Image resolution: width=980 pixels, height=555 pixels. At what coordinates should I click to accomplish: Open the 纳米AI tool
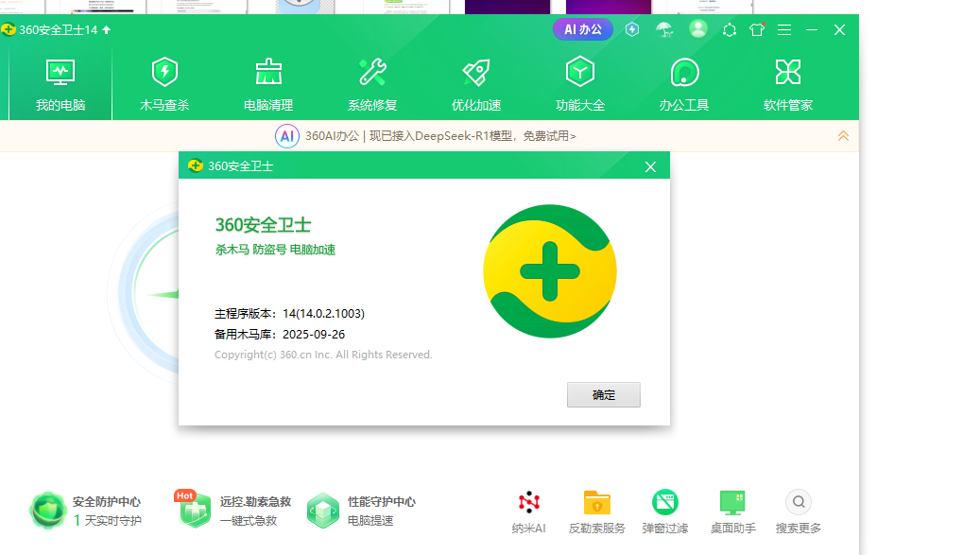[529, 512]
